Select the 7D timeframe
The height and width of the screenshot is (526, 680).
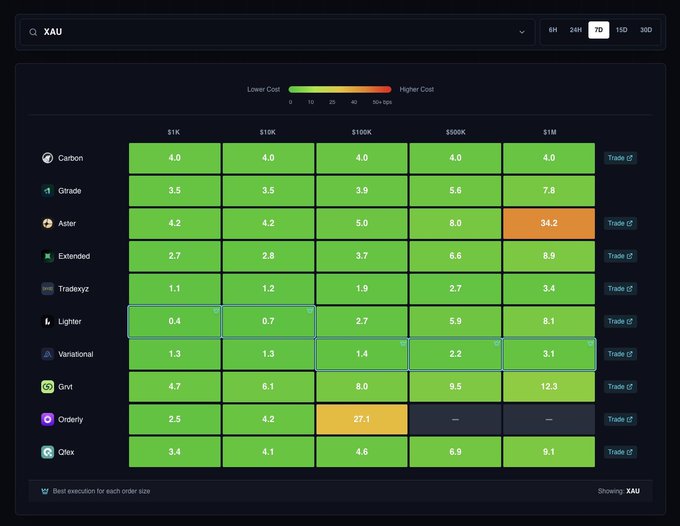598,30
